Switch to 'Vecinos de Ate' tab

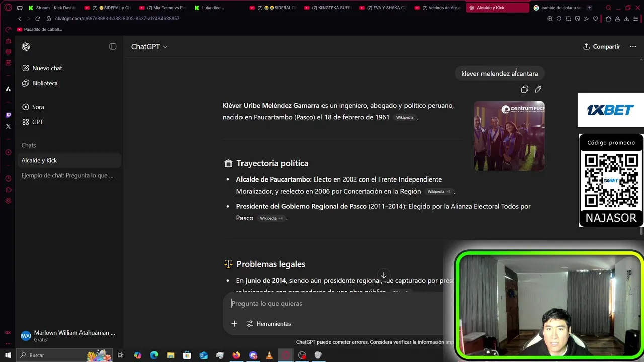(437, 8)
